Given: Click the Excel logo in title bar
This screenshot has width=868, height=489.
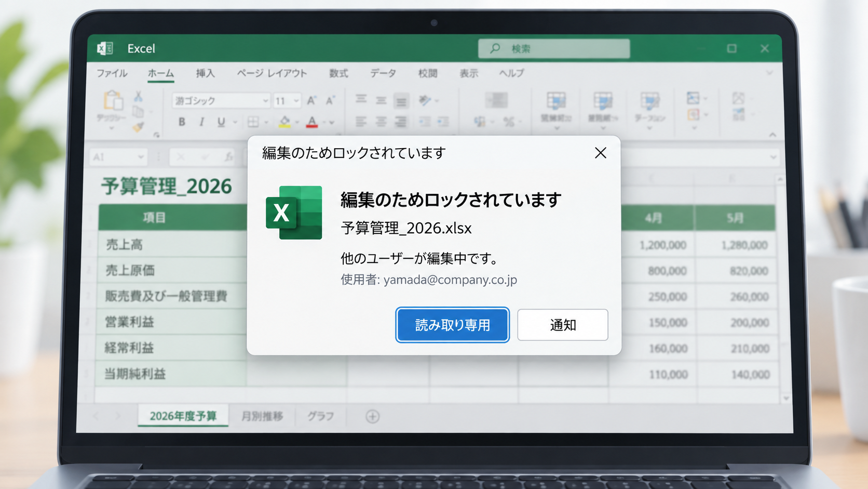Looking at the screenshot, I should pos(105,48).
